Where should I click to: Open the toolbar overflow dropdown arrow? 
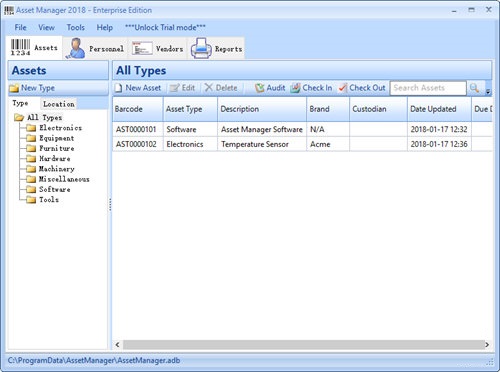coord(488,91)
